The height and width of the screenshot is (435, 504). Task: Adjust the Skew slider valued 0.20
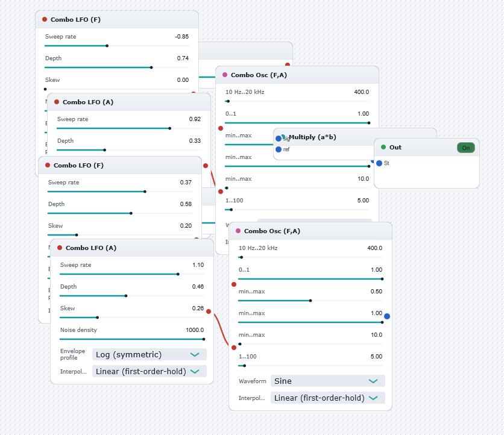coord(120,235)
